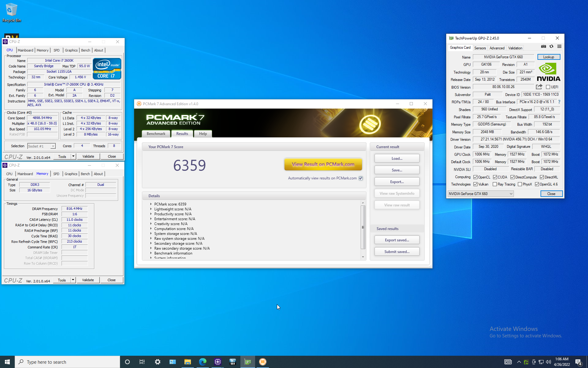Image resolution: width=588 pixels, height=368 pixels.
Task: Click the Submit saved... button
Action: coord(397,252)
